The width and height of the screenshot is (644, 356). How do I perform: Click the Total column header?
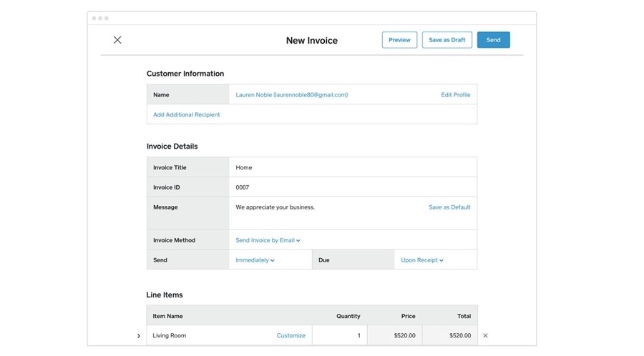464,316
